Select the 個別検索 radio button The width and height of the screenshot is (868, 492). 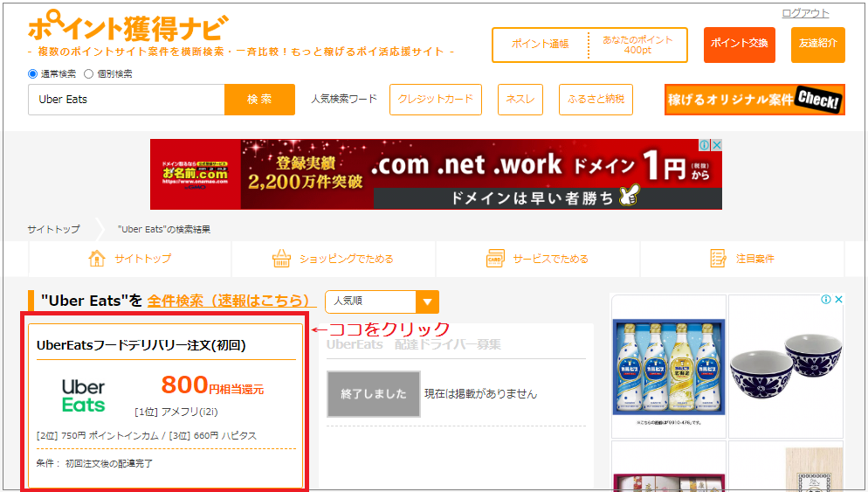coord(88,73)
